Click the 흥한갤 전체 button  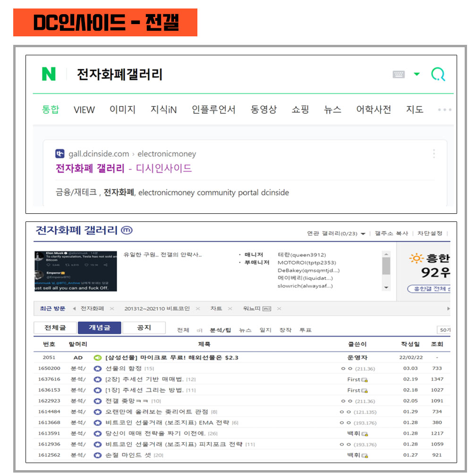pos(429,288)
